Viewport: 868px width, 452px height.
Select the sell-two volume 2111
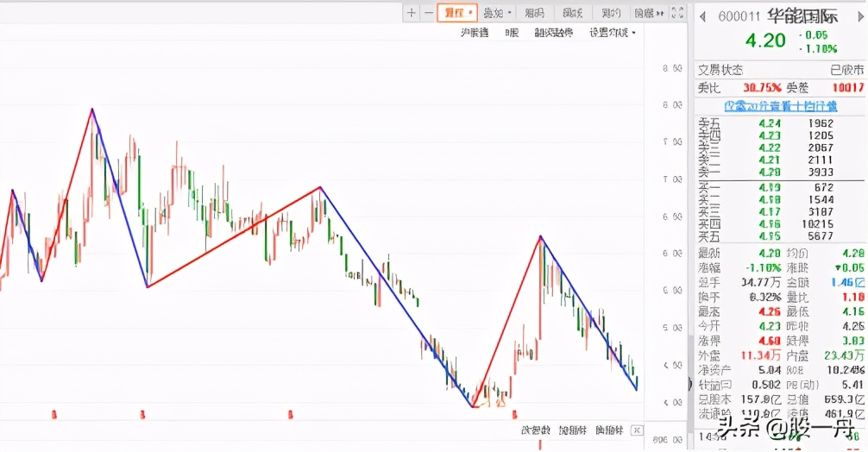[x=821, y=160]
